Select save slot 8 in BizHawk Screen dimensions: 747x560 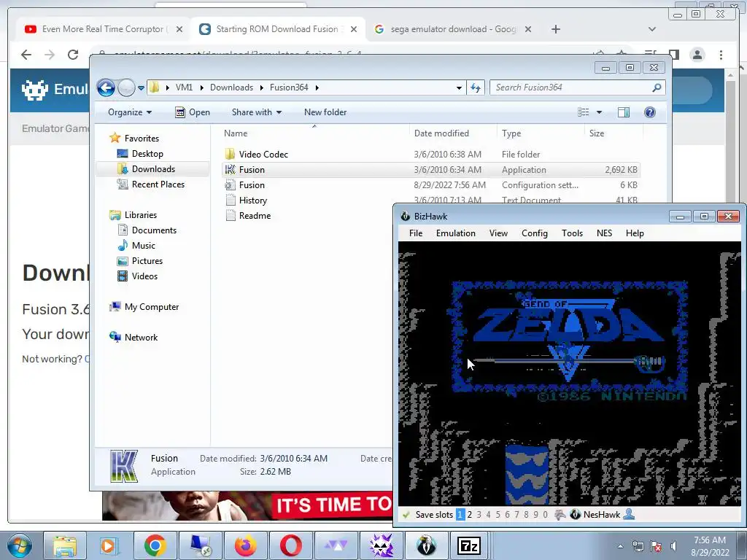click(527, 515)
